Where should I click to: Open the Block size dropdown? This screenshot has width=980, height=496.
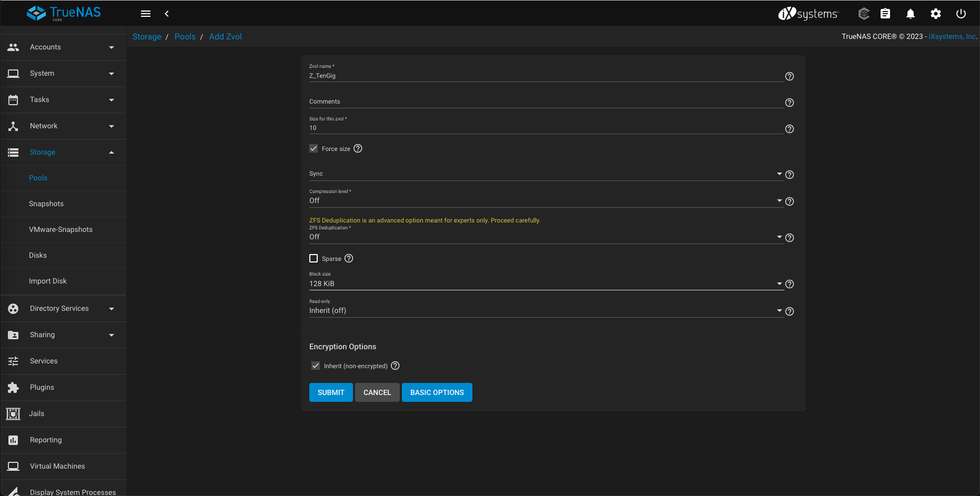click(x=545, y=284)
